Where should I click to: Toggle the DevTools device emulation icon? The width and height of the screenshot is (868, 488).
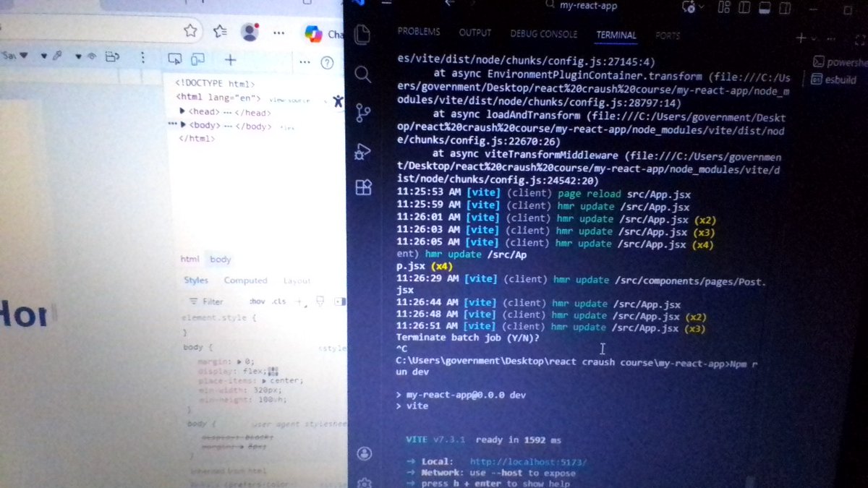pos(197,59)
